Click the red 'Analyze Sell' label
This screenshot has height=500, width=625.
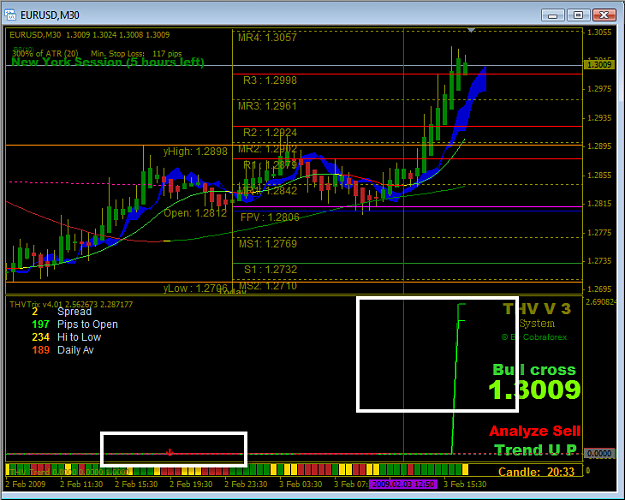click(535, 431)
